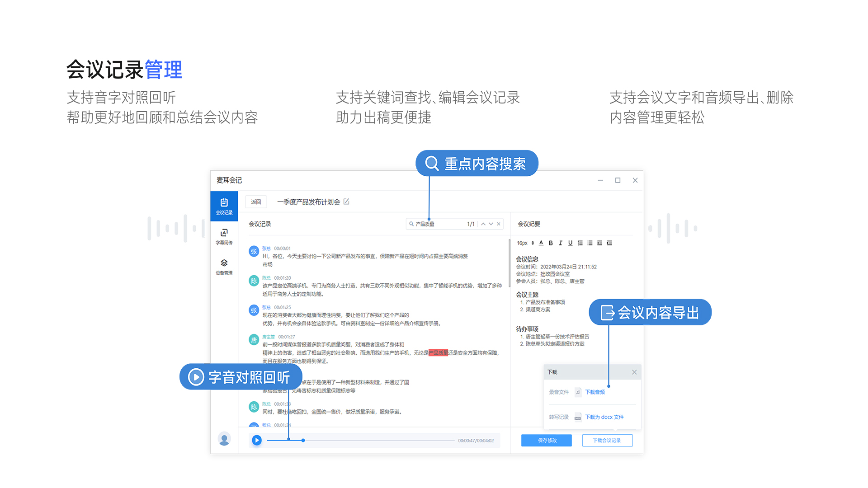The image size is (868, 488).
Task: Apply the font color tool
Action: click(541, 243)
